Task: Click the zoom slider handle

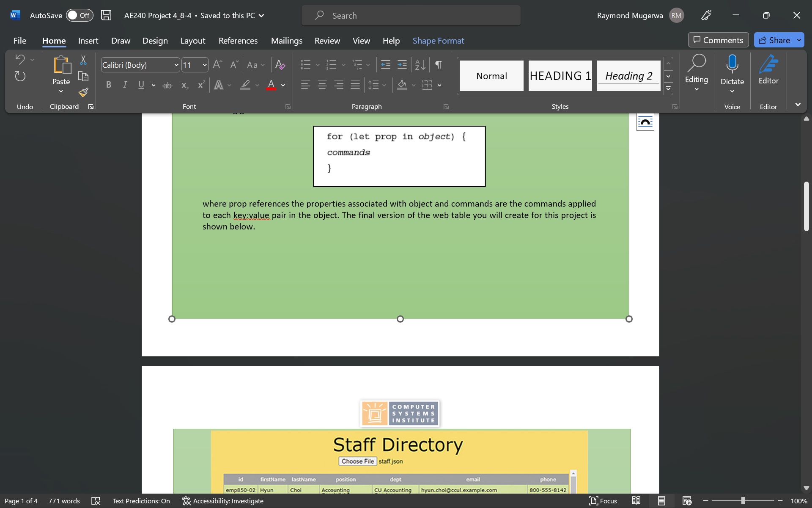Action: click(743, 501)
